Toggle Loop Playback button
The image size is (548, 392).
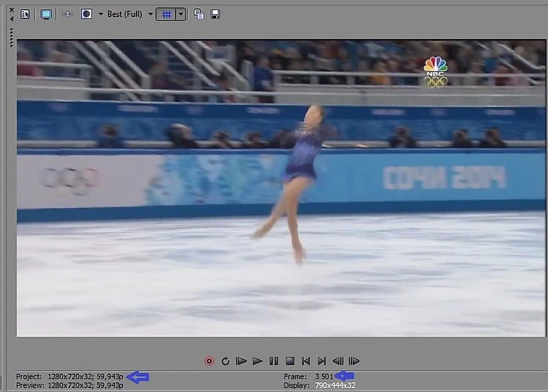(x=225, y=361)
